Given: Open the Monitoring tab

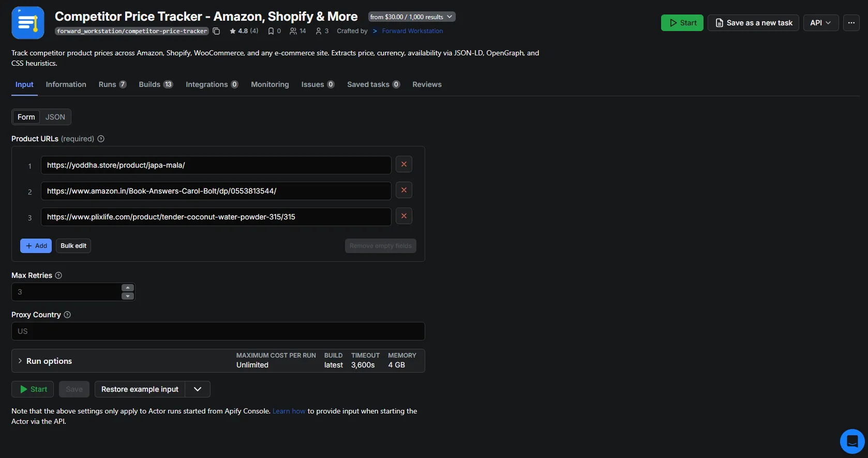Looking at the screenshot, I should click(x=270, y=84).
